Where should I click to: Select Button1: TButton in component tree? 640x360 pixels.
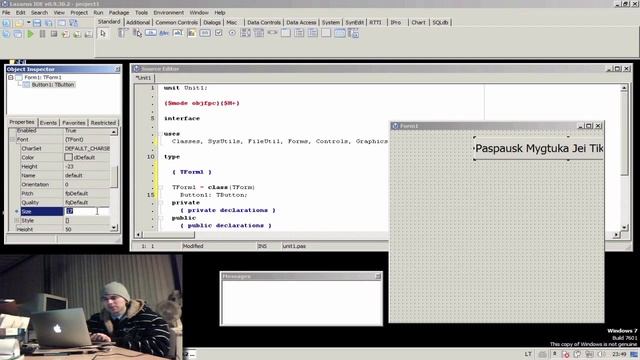pyautogui.click(x=53, y=84)
